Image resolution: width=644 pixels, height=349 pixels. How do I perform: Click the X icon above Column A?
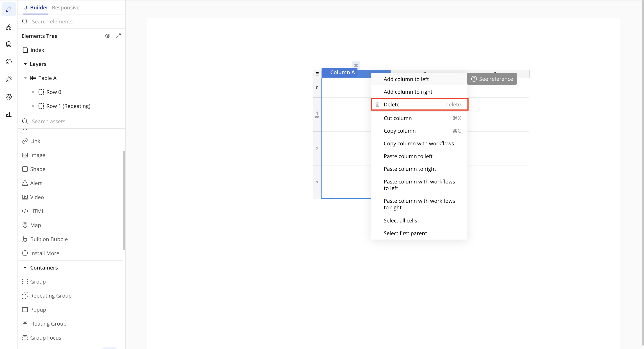click(356, 65)
